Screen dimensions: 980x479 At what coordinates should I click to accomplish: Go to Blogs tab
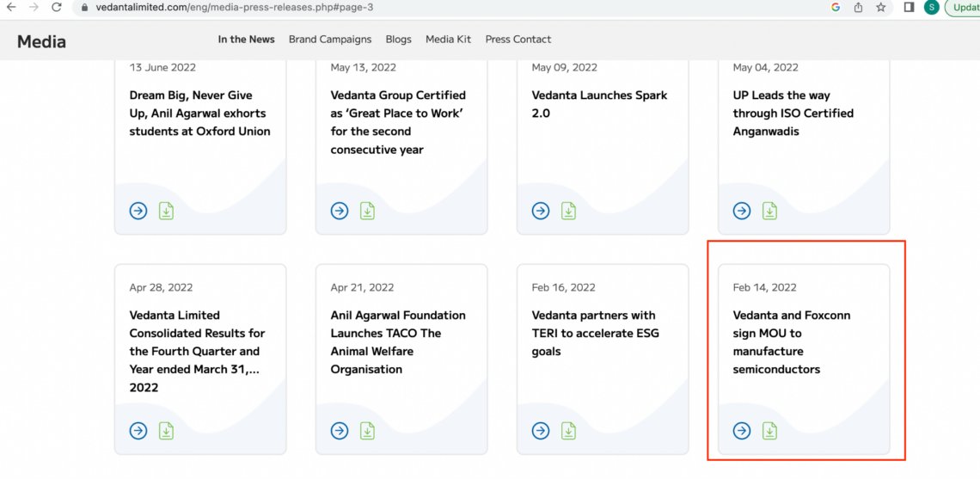coord(399,40)
